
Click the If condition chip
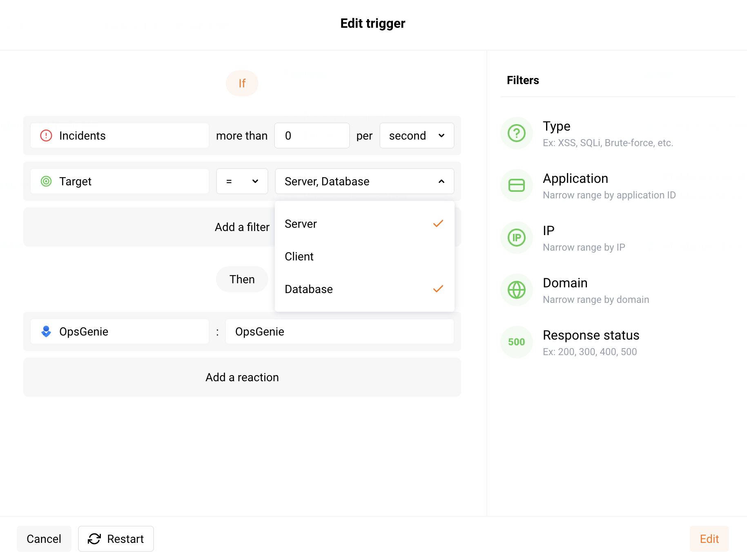242,83
